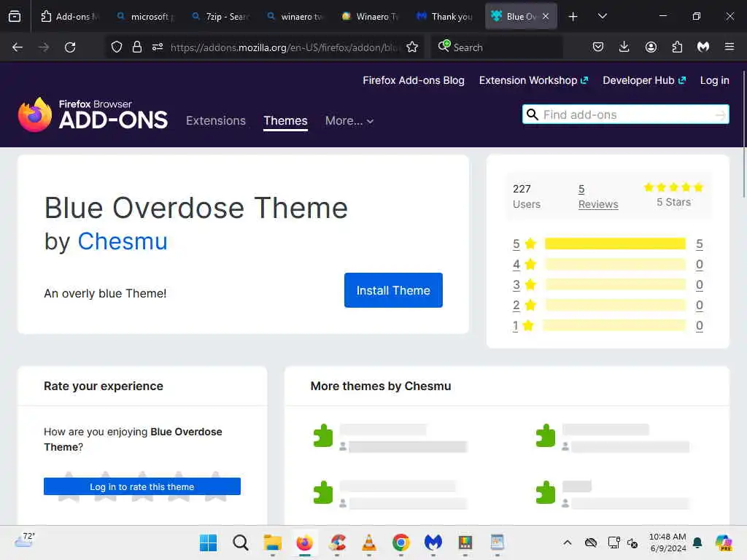
Task: Open the Firefox application menu
Action: tap(729, 47)
